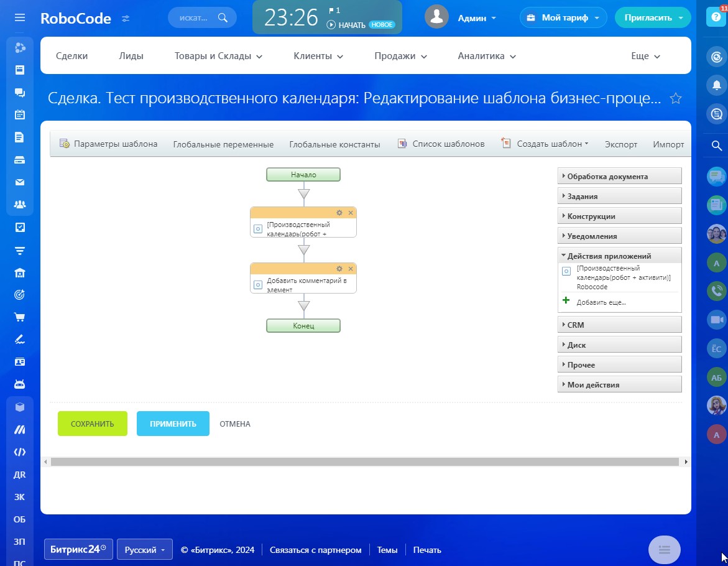Viewport: 728px width, 566px height.
Task: Expand the CRM actions section
Action: pos(619,325)
